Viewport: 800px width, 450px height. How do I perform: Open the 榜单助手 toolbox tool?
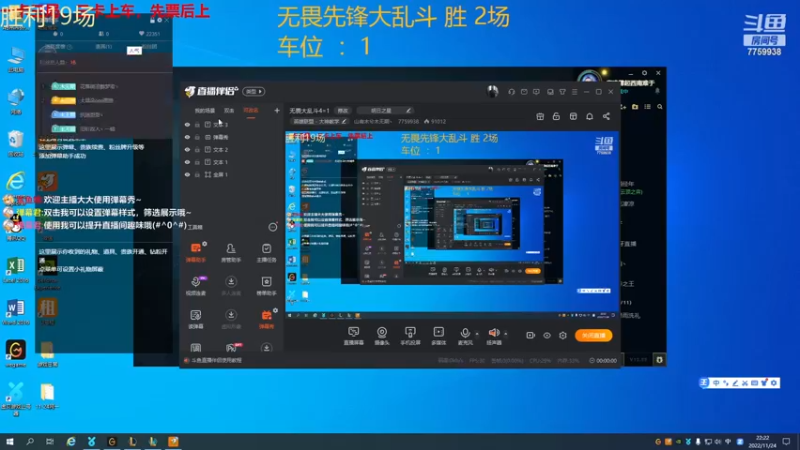pos(266,285)
